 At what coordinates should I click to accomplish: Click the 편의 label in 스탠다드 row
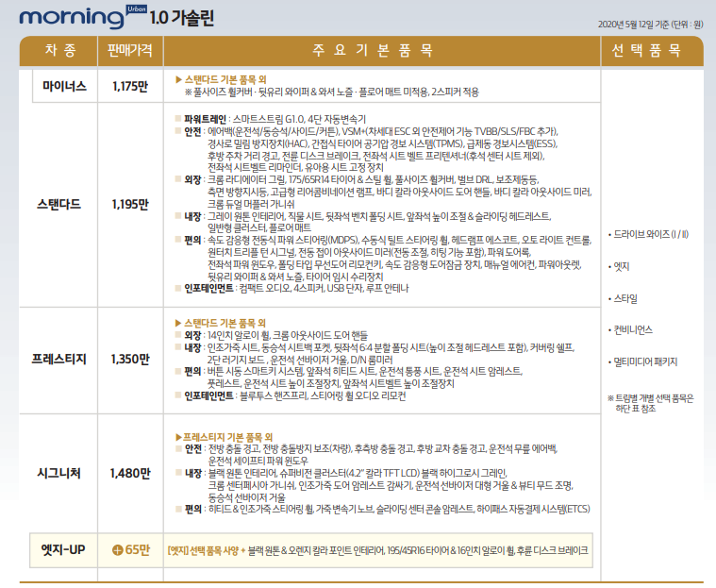point(192,240)
